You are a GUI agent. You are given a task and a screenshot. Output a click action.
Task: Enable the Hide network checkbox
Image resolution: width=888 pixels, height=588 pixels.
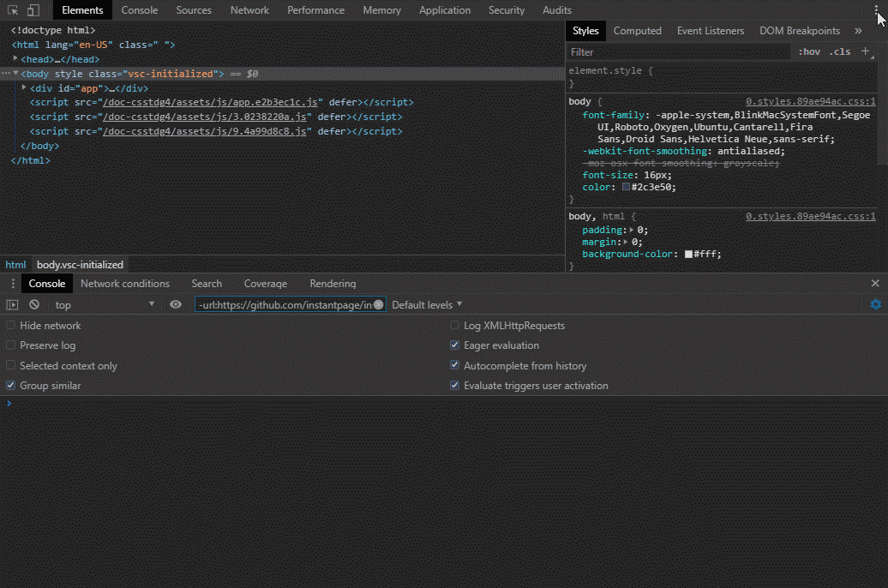[x=11, y=326]
